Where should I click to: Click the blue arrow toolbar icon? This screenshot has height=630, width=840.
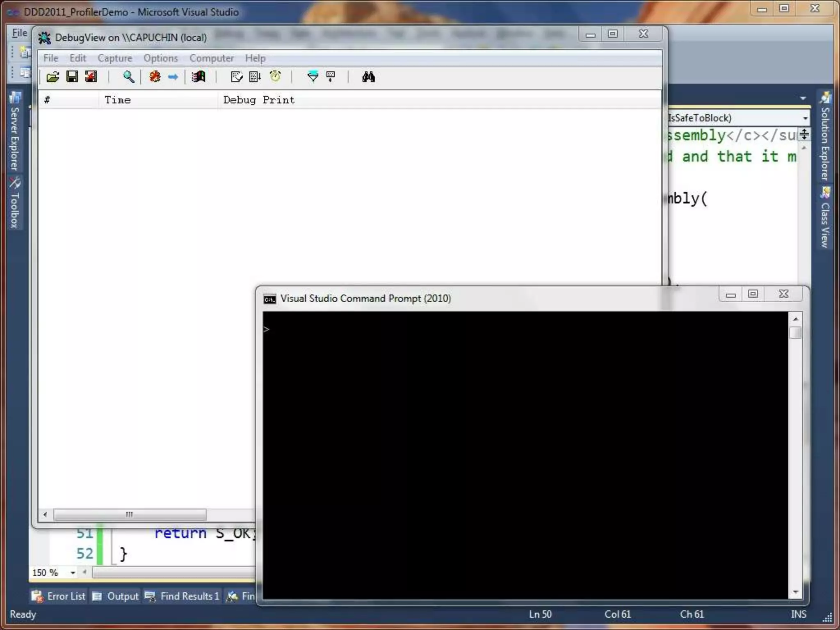[x=173, y=77]
